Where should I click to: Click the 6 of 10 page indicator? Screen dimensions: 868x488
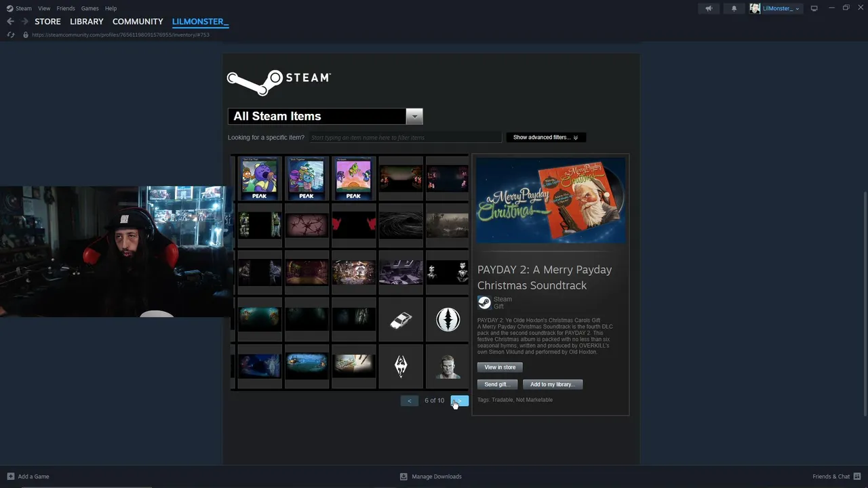[434, 401]
